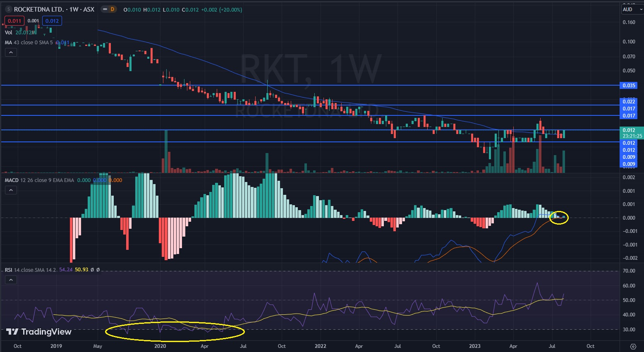Click the 2019 label on time axis
Viewport: 644px width, 352px height.
[x=56, y=346]
